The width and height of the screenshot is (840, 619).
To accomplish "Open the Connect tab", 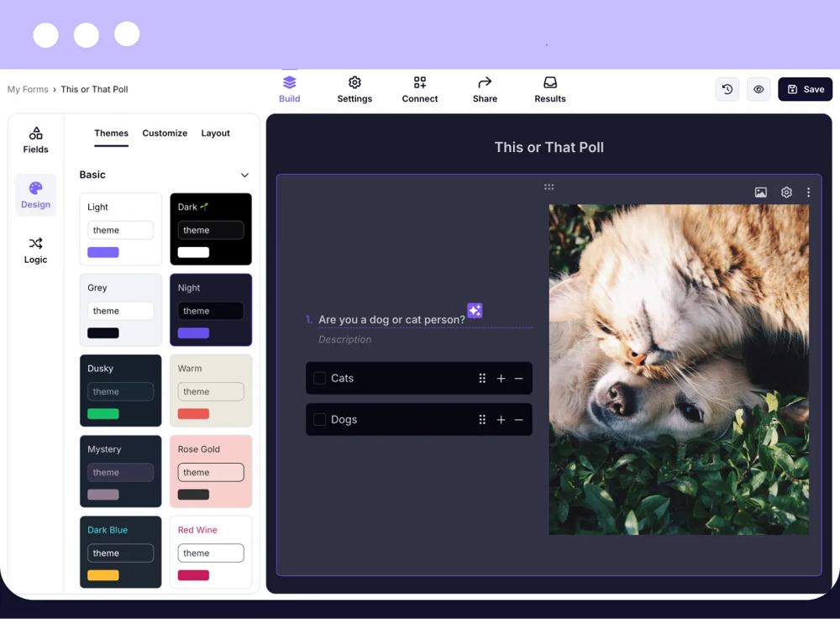I will pyautogui.click(x=419, y=89).
